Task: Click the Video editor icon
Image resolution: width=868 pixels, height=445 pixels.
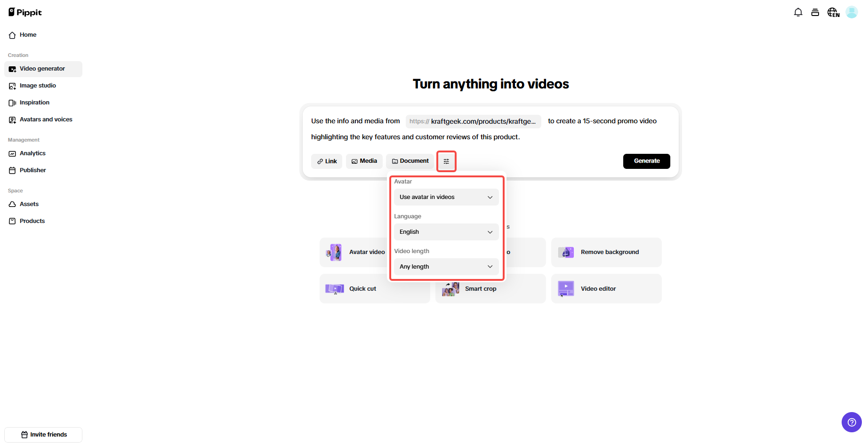Action: coord(566,289)
